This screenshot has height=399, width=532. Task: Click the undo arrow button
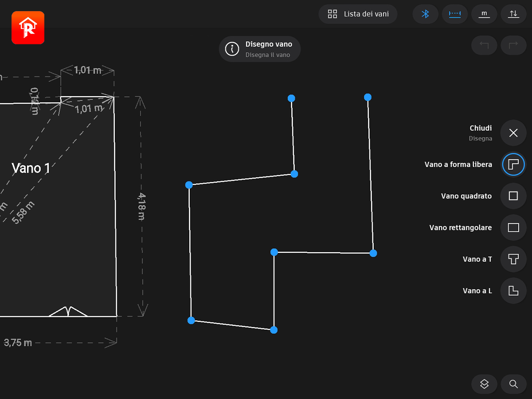point(484,45)
